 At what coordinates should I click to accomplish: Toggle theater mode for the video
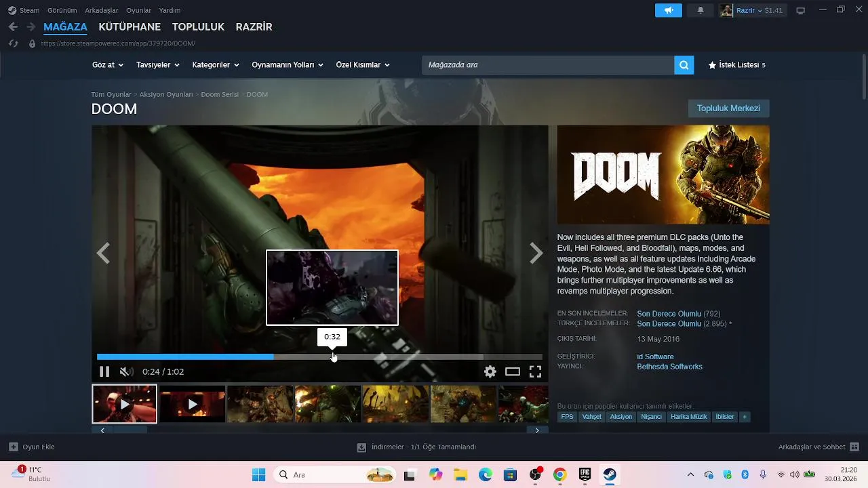[513, 371]
